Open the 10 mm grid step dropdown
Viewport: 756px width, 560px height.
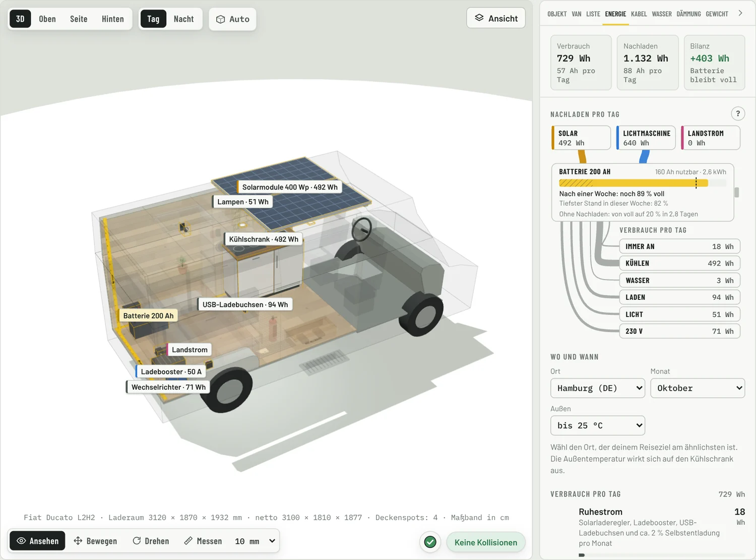255,541
